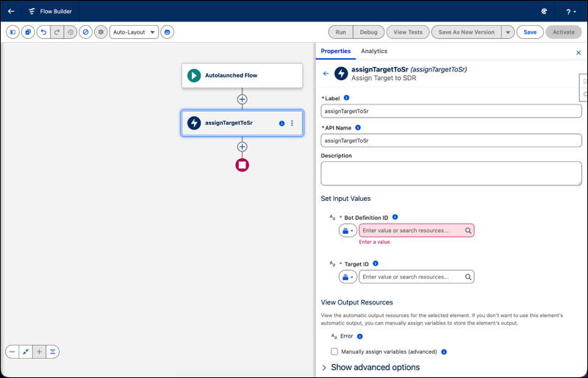The height and width of the screenshot is (378, 588).
Task: Click the Flow Builder logo icon
Action: coord(32,11)
